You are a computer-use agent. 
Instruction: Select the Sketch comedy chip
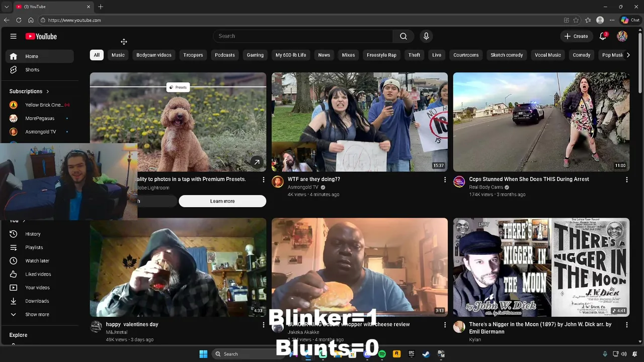[507, 55]
